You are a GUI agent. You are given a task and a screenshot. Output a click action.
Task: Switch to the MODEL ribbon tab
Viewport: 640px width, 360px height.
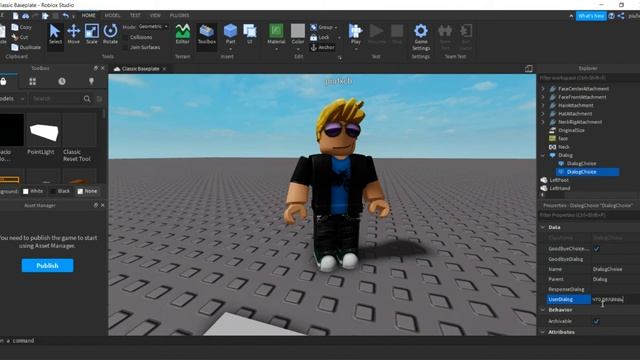112,16
